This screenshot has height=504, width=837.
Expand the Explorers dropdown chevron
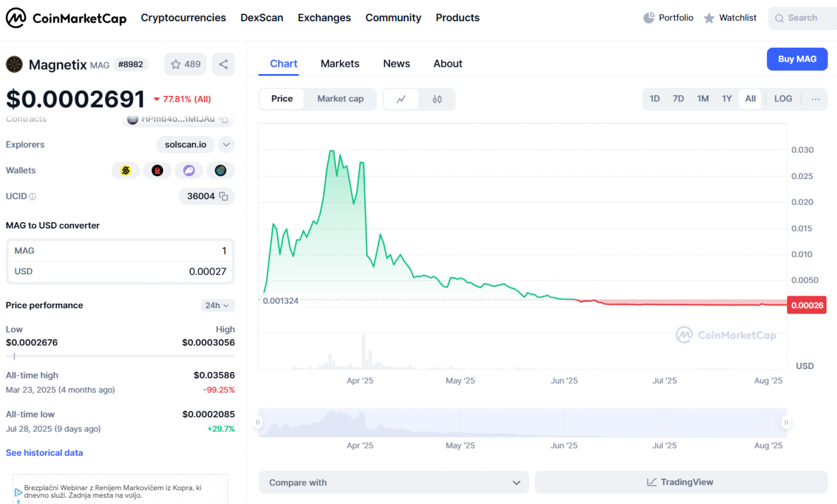[x=226, y=145]
